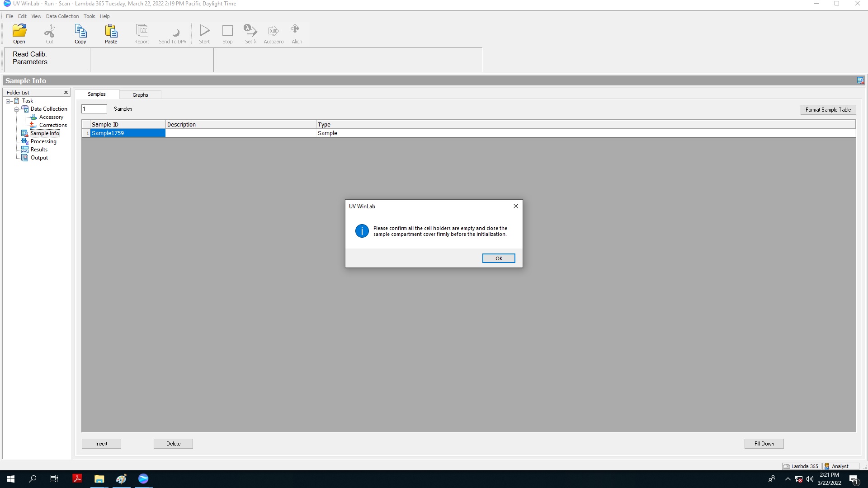Select Processing in the folder list
The image size is (868, 488).
43,141
